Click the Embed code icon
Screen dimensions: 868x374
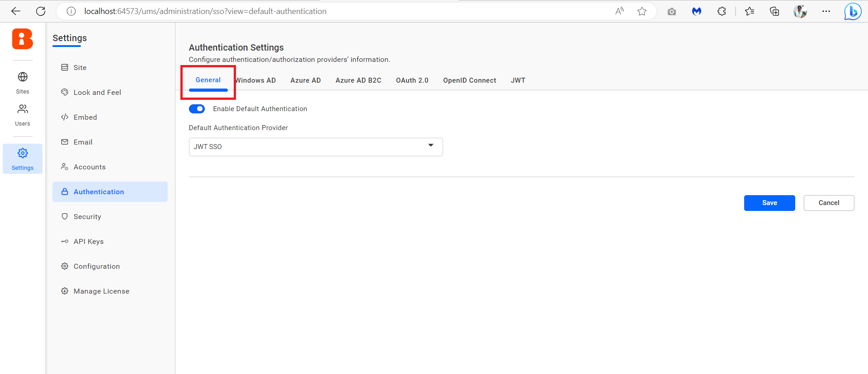click(x=65, y=117)
